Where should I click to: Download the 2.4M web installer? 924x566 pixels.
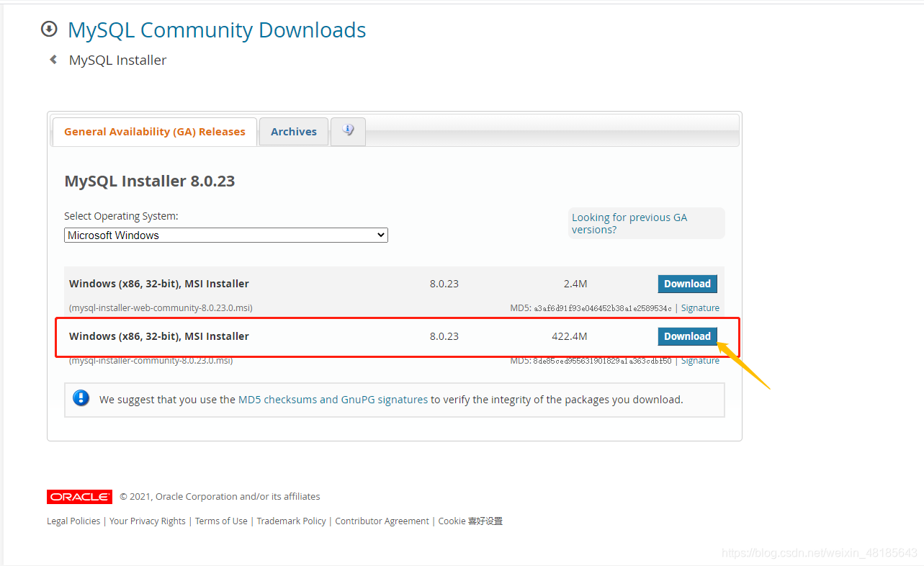pyautogui.click(x=687, y=284)
